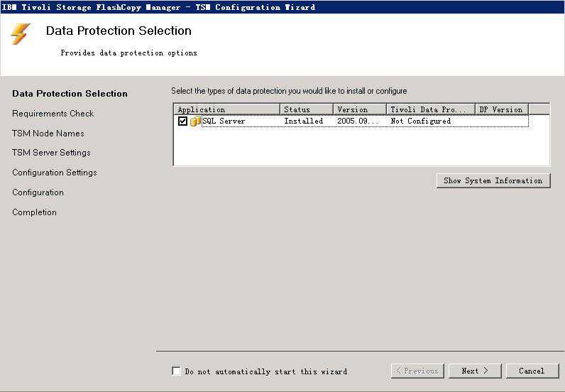
Task: Go to the TSM Node Names step
Action: [x=48, y=134]
